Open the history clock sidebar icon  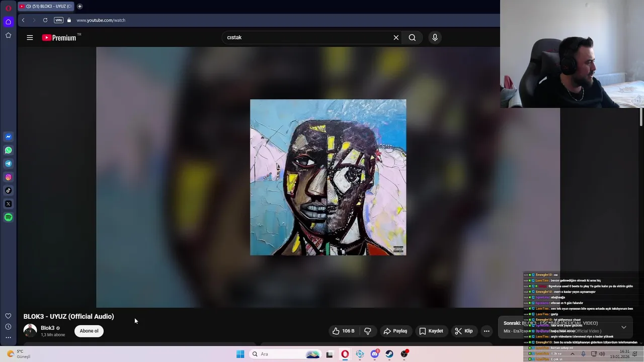click(x=8, y=327)
